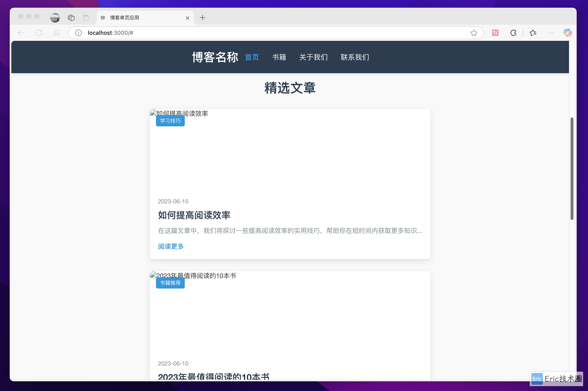This screenshot has width=588, height=391.
Task: Click the 精选文章 heading
Action: tap(290, 88)
